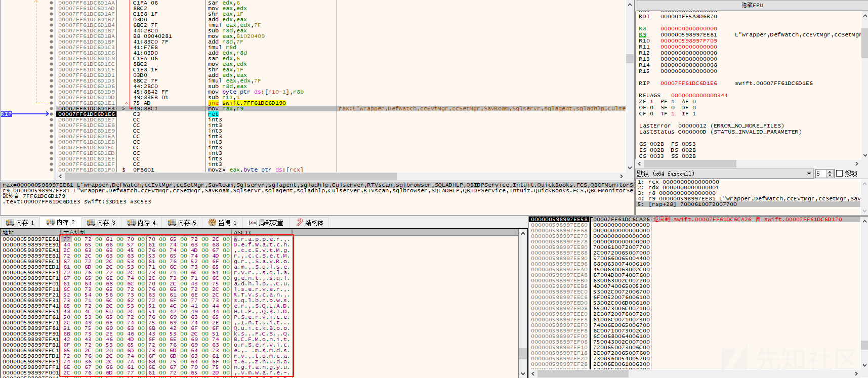Open the 结构体 struct tab
The width and height of the screenshot is (868, 378).
[310, 222]
